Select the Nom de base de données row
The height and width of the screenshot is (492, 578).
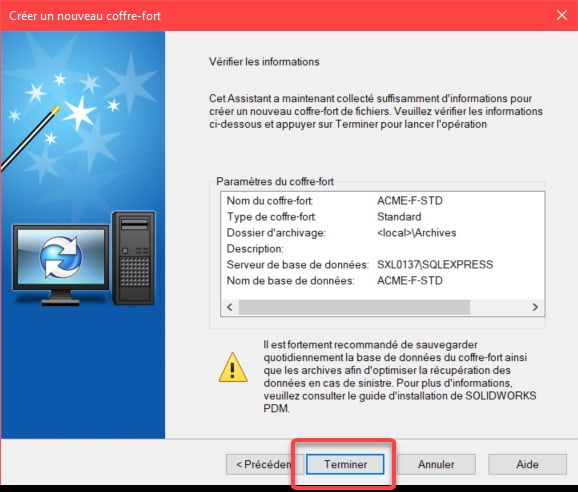pos(382,281)
